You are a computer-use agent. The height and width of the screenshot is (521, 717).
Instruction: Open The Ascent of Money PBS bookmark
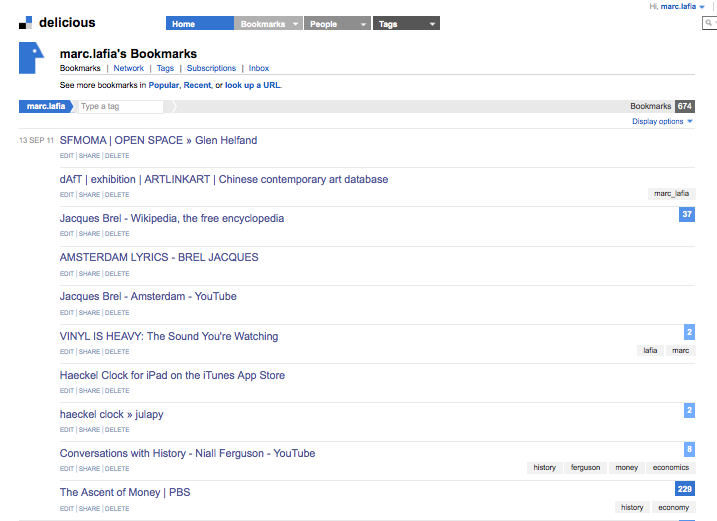pos(125,492)
